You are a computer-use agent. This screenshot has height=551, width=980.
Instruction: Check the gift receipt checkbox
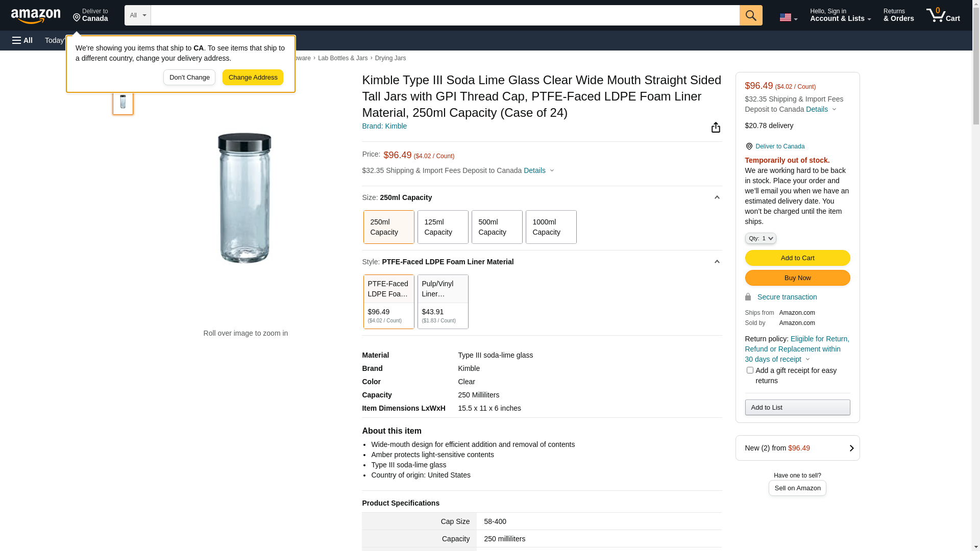[750, 370]
